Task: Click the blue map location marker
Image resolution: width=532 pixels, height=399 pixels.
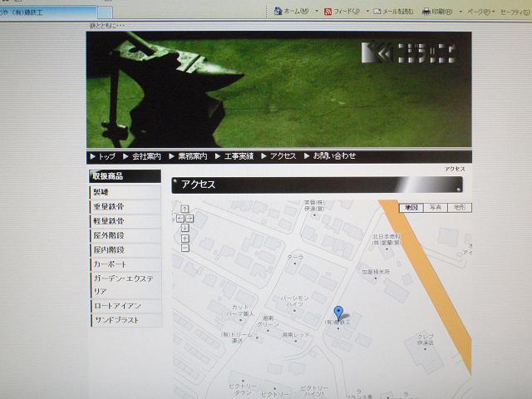Action: pos(338,313)
